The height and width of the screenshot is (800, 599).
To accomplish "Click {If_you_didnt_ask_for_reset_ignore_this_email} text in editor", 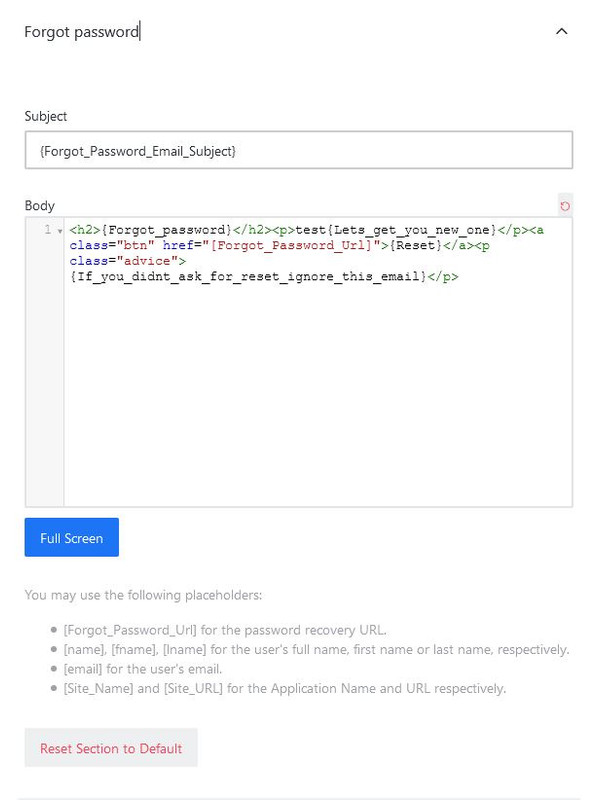I will [x=248, y=277].
